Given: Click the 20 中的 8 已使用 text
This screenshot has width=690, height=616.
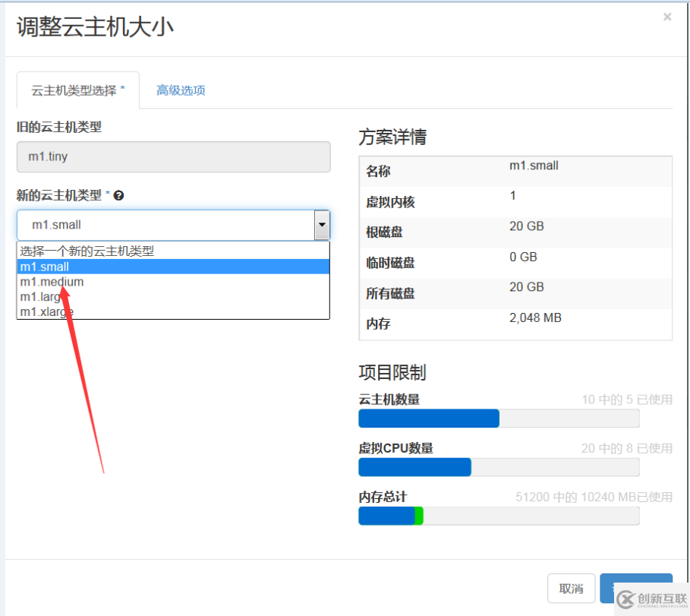Looking at the screenshot, I should point(627,448).
